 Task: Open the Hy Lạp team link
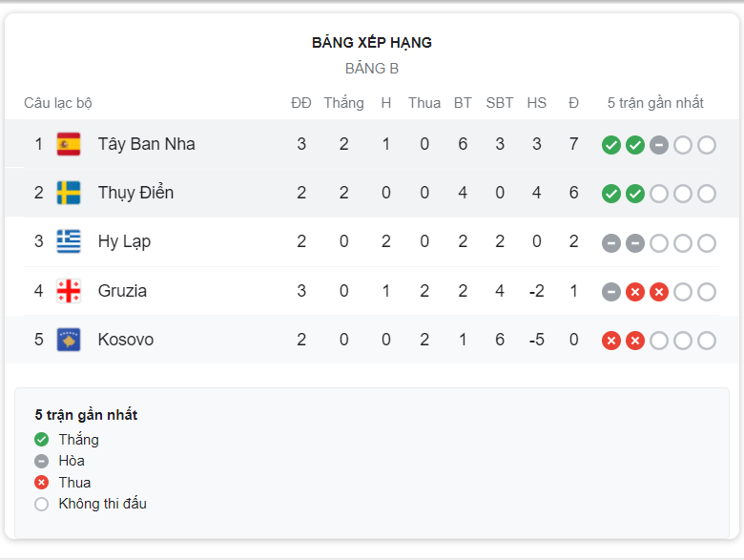[x=124, y=241]
